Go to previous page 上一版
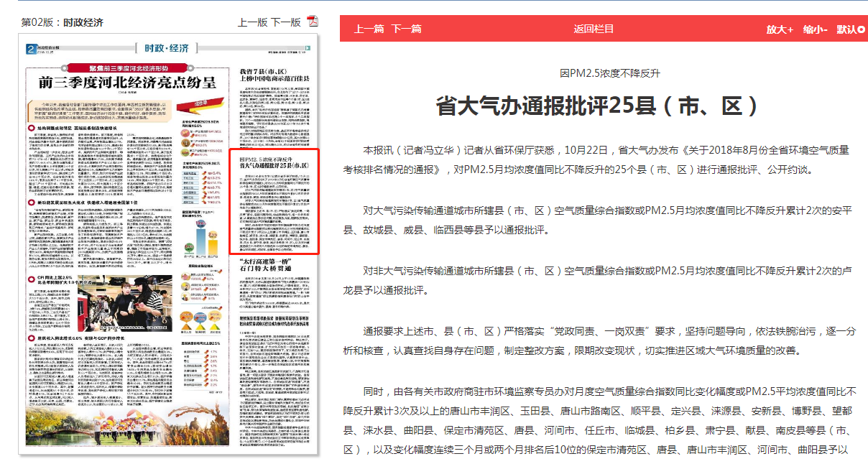The width and height of the screenshot is (868, 464). tap(252, 22)
